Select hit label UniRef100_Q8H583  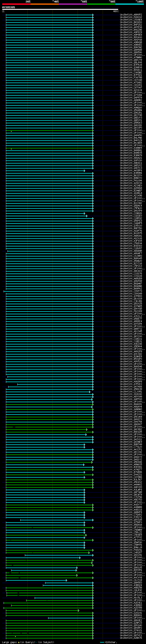(x=131, y=583)
